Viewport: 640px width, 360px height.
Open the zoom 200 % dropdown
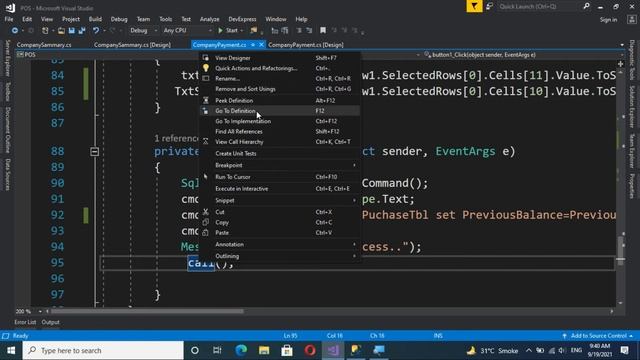40,311
